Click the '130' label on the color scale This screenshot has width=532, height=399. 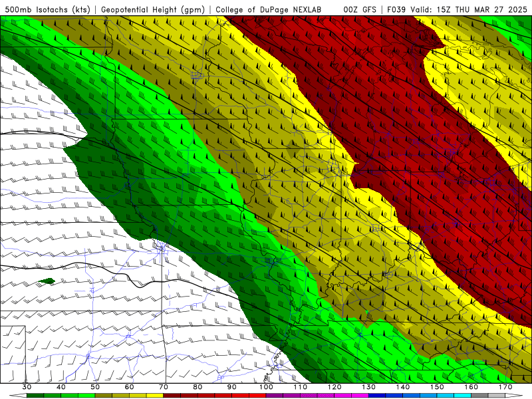click(x=369, y=387)
